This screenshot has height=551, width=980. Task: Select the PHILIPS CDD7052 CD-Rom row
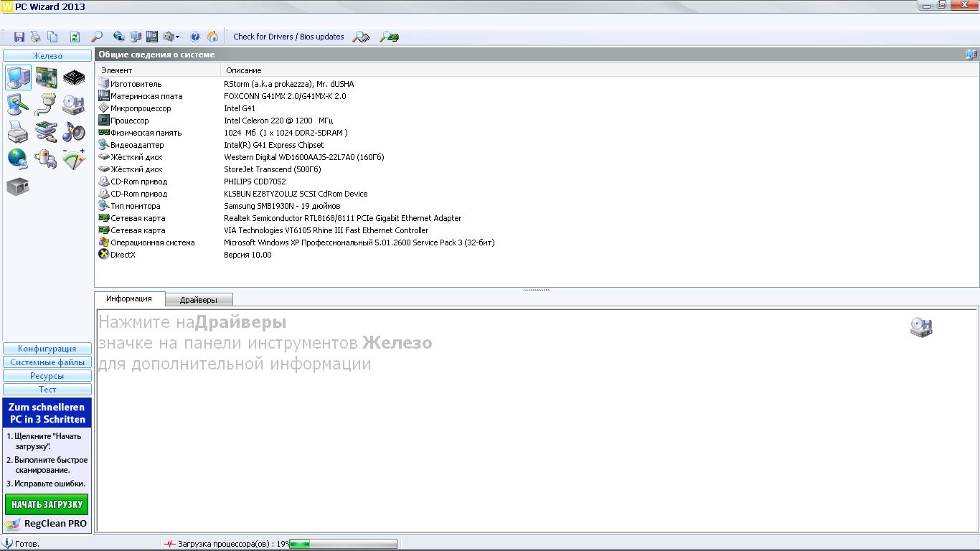pos(537,182)
